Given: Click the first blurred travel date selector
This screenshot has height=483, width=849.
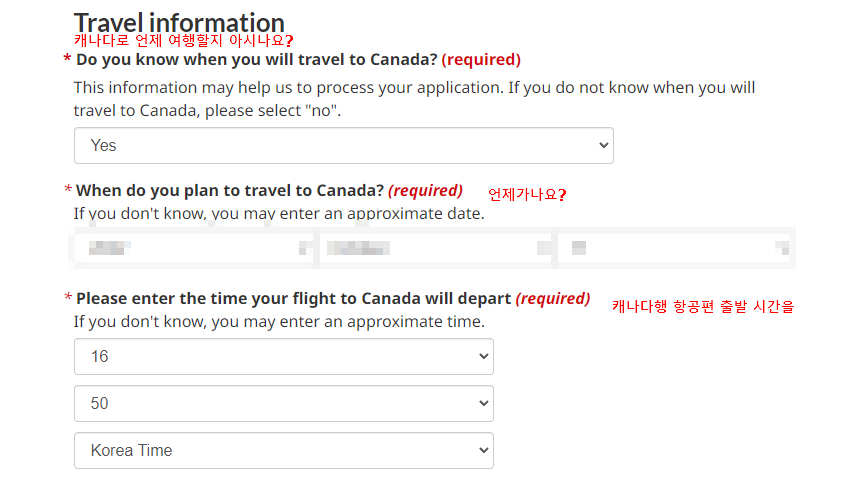Looking at the screenshot, I should [194, 248].
